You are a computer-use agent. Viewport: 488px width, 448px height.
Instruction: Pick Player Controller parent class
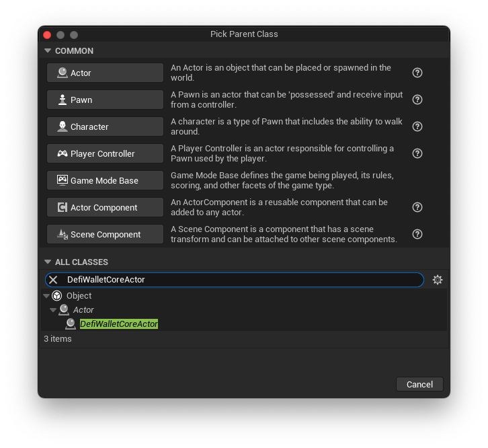[x=105, y=153]
